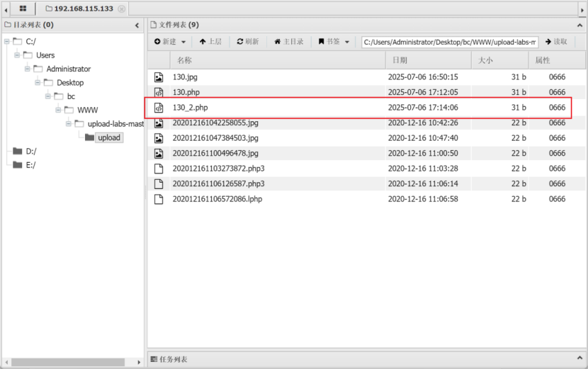
Task: Select the Users folder in tree
Action: pyautogui.click(x=45, y=55)
